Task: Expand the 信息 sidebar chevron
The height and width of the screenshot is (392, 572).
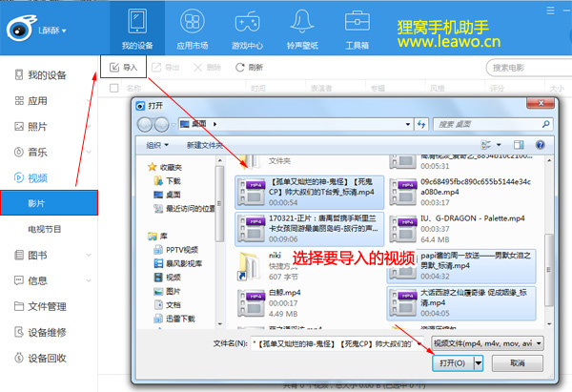Action: pyautogui.click(x=89, y=280)
